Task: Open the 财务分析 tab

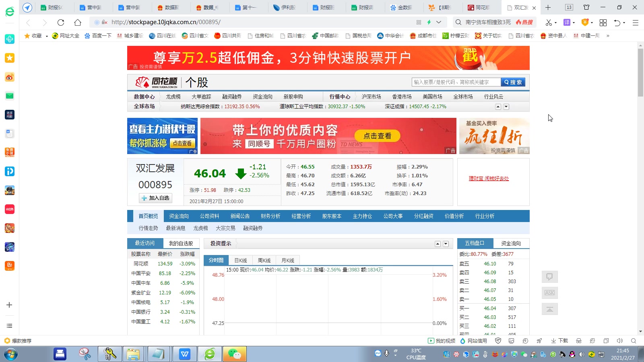Action: pyautogui.click(x=270, y=216)
